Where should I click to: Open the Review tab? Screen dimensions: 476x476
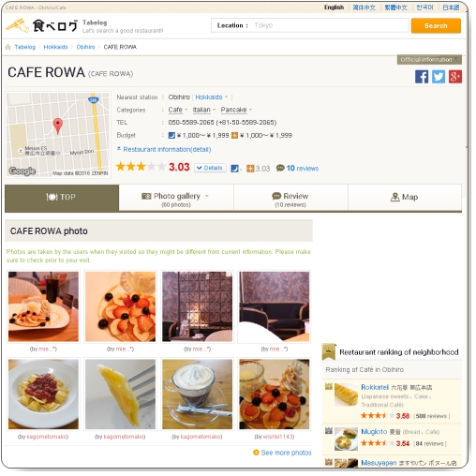[x=290, y=198]
